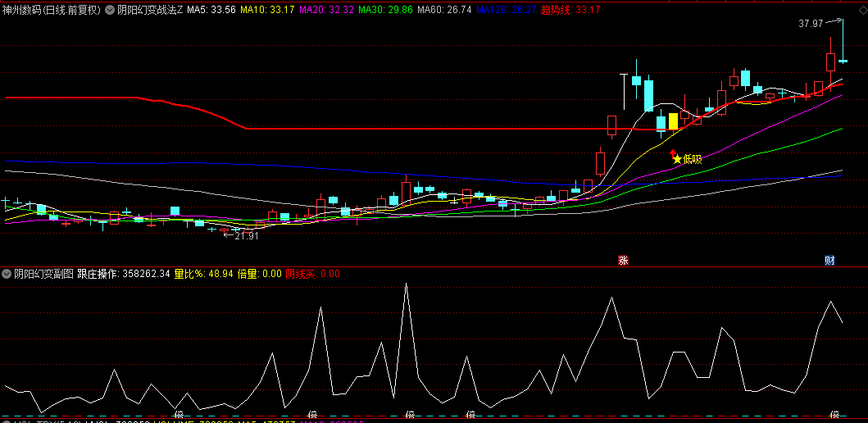Click the MA10: 33.17 label
868x423 pixels.
[x=267, y=9]
